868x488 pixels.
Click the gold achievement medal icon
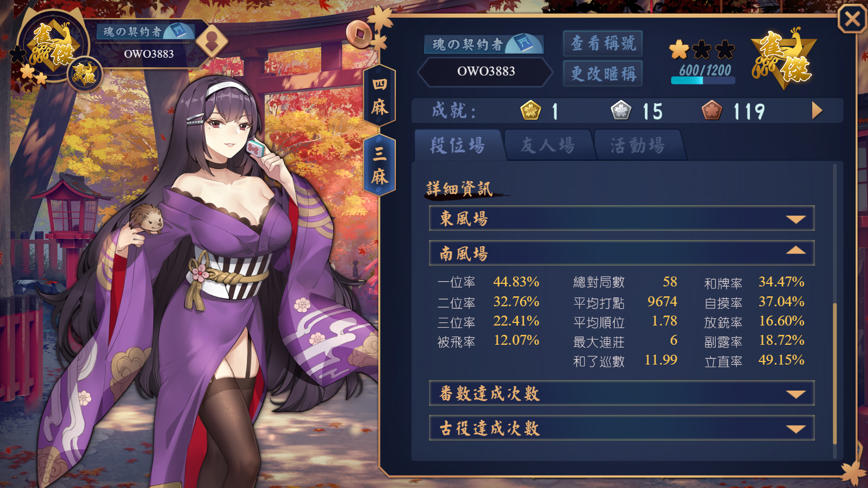pos(530,110)
